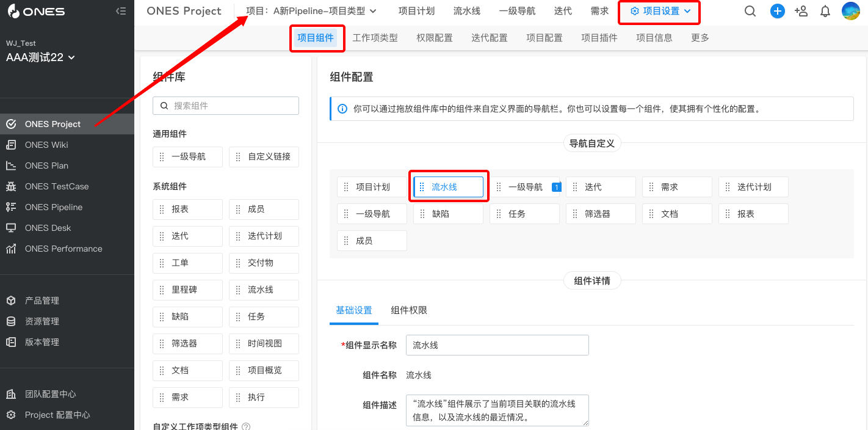Go to 迭代 in top navigation
Image resolution: width=868 pixels, height=430 pixels.
click(x=563, y=11)
